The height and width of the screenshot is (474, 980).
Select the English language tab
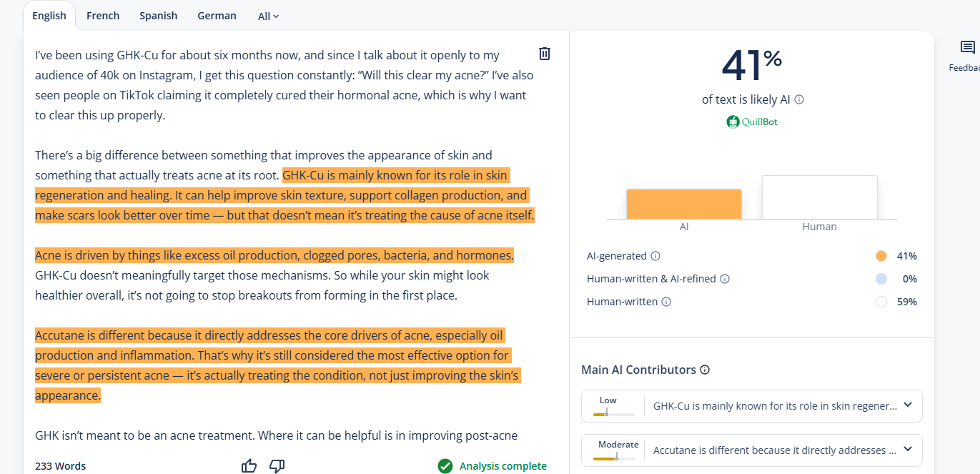click(x=49, y=16)
